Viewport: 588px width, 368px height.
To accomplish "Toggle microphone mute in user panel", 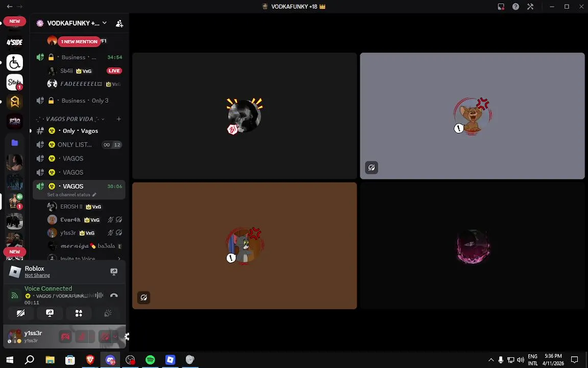I will [82, 336].
